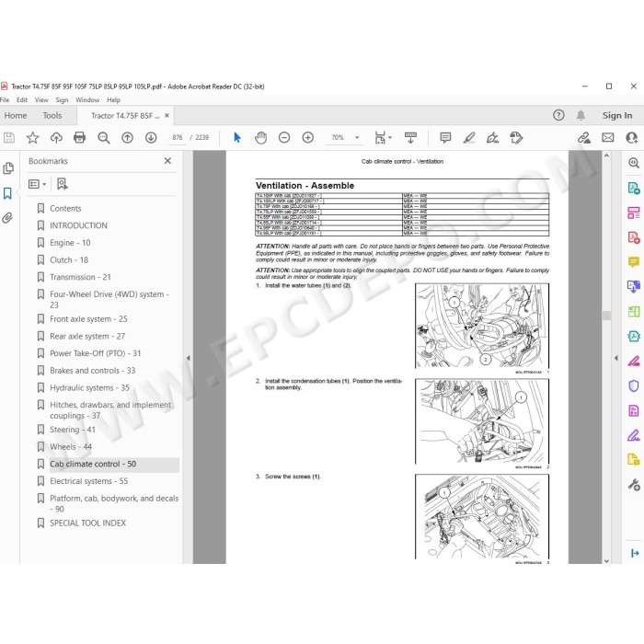Close the Tractor T4.75F document tab
This screenshot has width=644, height=644.
click(x=167, y=115)
